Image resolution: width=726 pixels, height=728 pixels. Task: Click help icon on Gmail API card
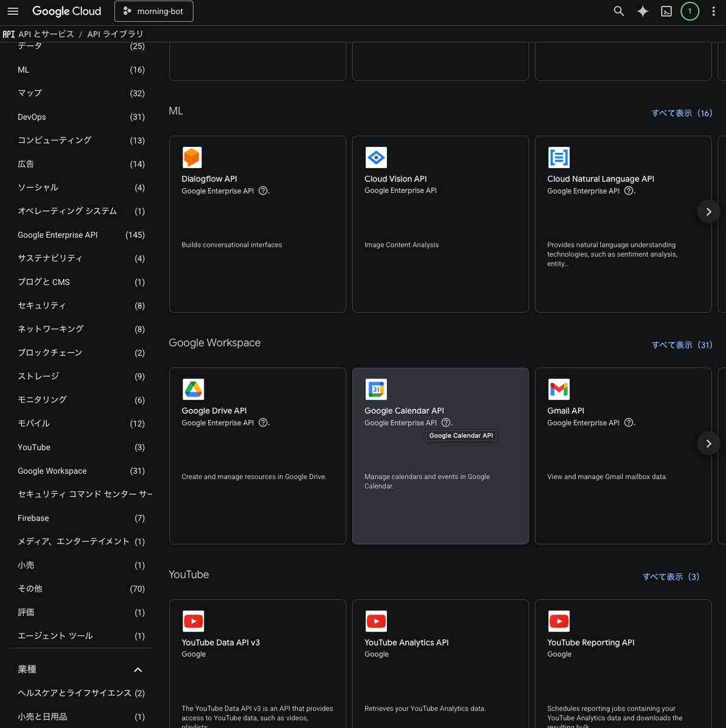tap(629, 422)
